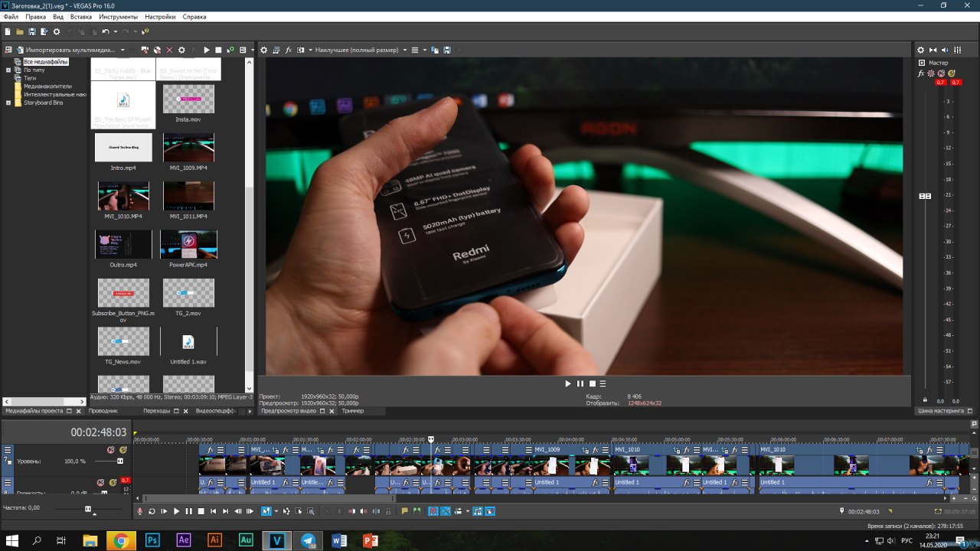The image size is (980, 551).
Task: Open the Справка menu
Action: [x=194, y=17]
